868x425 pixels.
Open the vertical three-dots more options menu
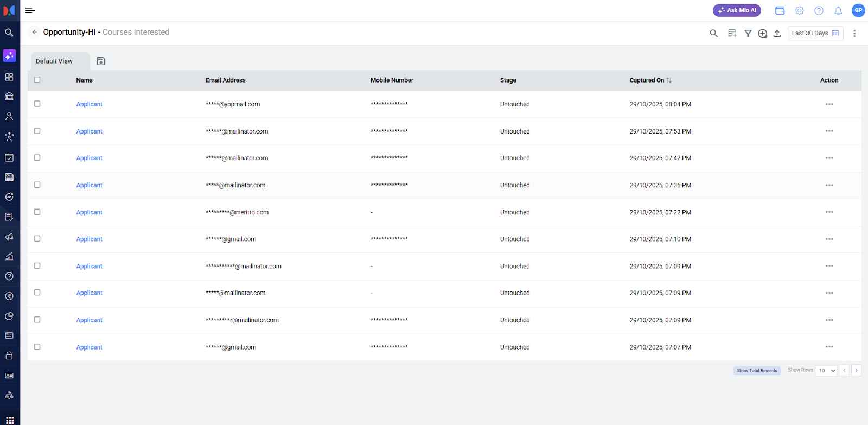coord(854,33)
